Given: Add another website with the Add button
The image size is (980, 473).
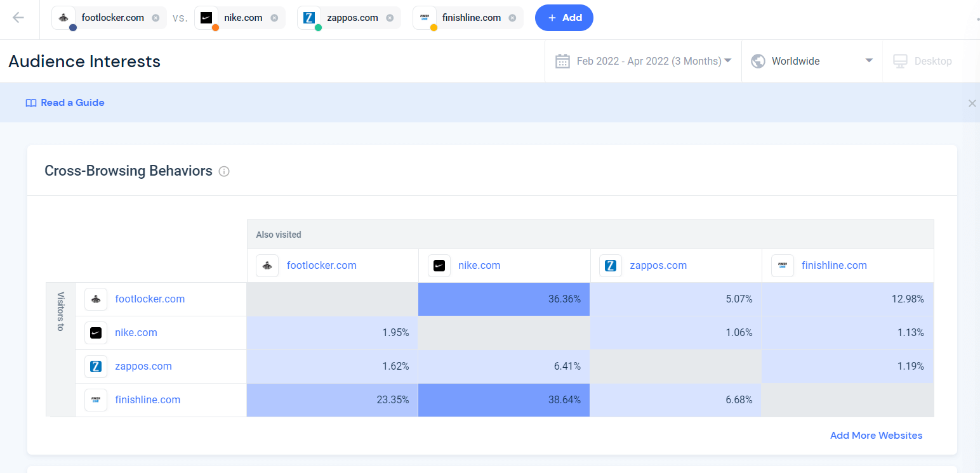Looking at the screenshot, I should click(564, 18).
